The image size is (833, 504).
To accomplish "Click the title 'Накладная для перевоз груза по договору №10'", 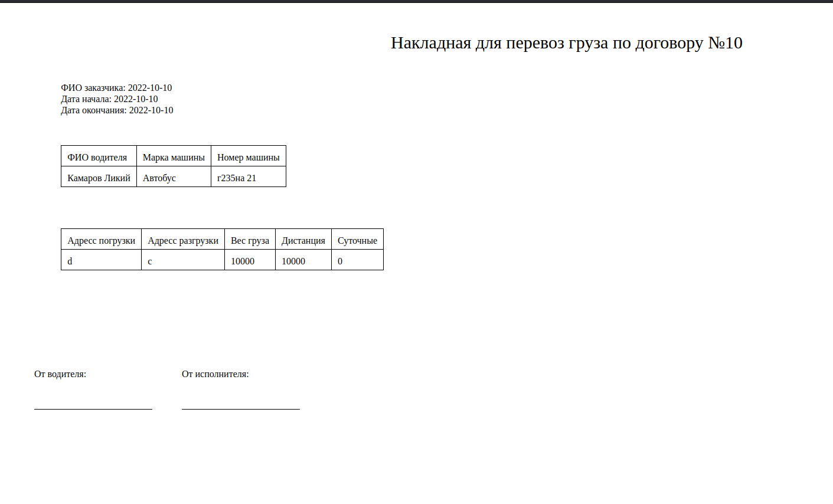I will pos(567,43).
